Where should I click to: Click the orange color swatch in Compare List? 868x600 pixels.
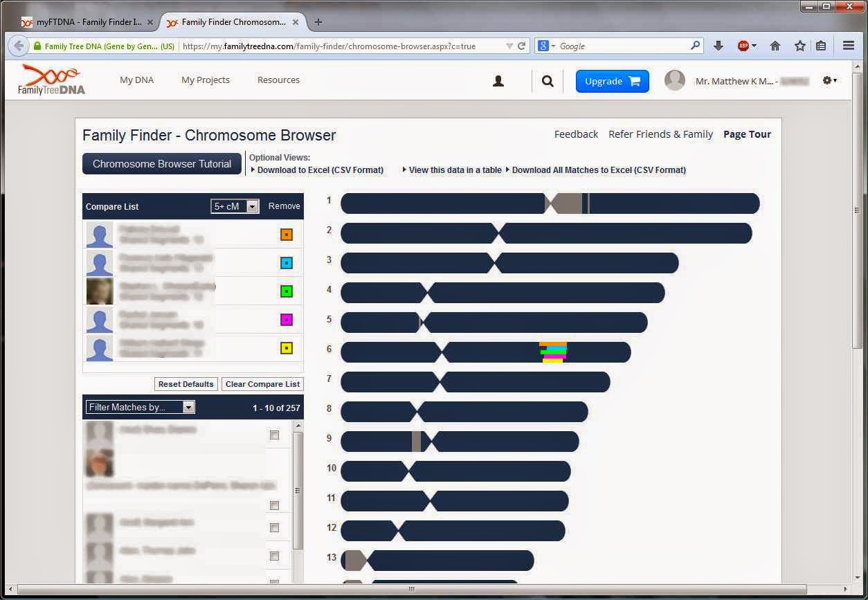[x=286, y=234]
